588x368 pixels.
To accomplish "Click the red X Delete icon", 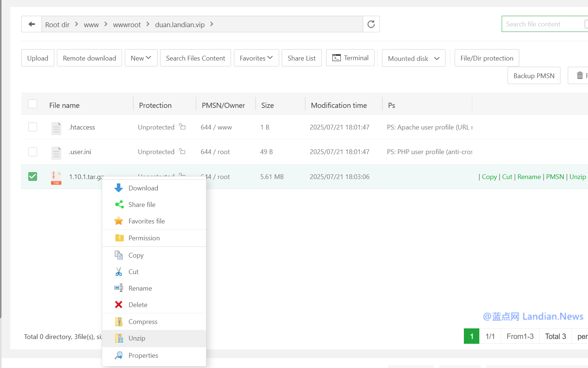I will click(119, 305).
